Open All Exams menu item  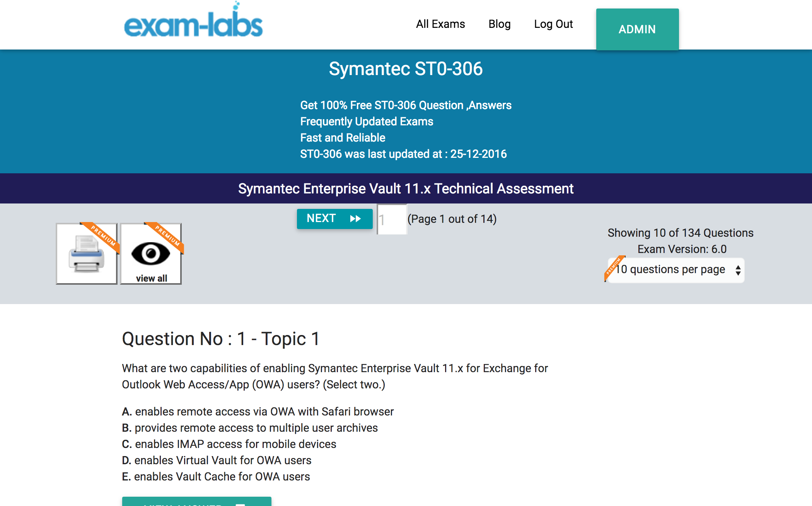440,24
